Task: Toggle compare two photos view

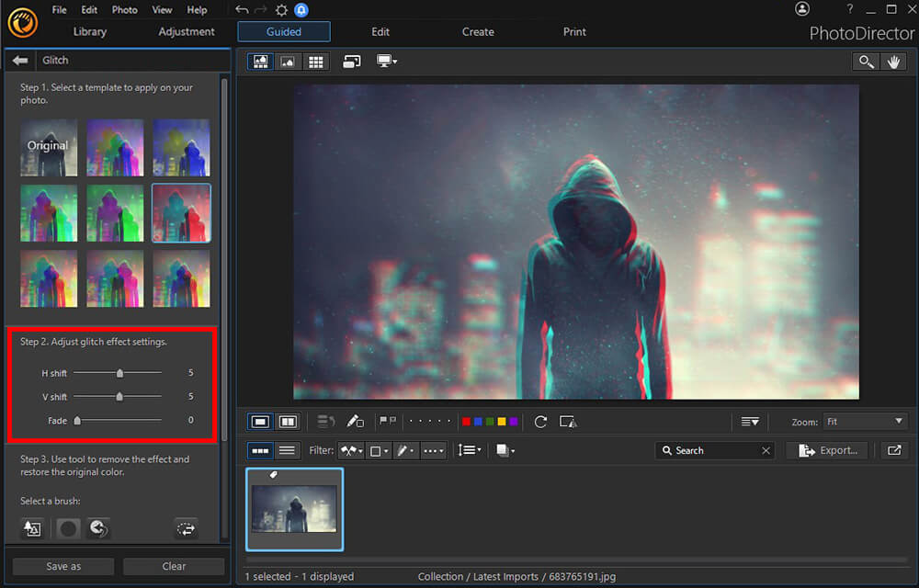Action: coord(288,422)
